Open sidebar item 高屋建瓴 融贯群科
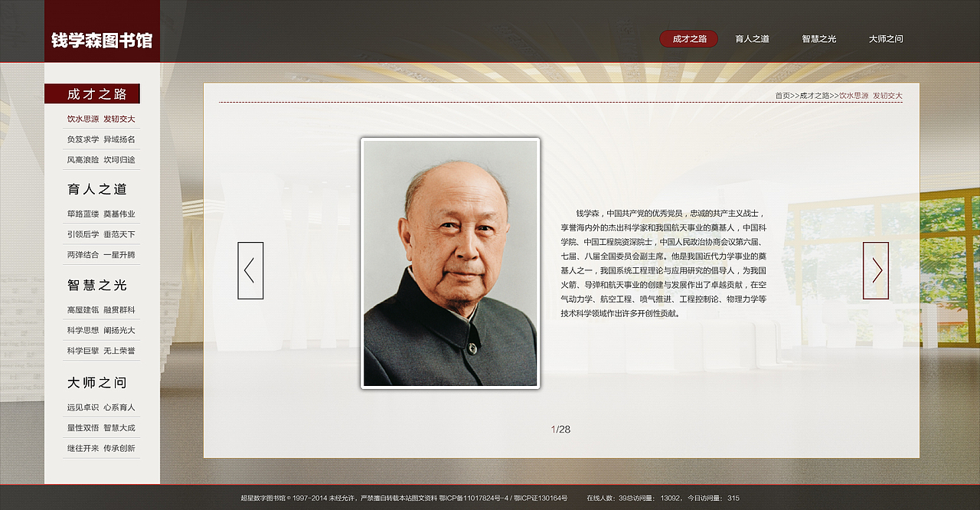Screen dimensions: 980x510 101,310
